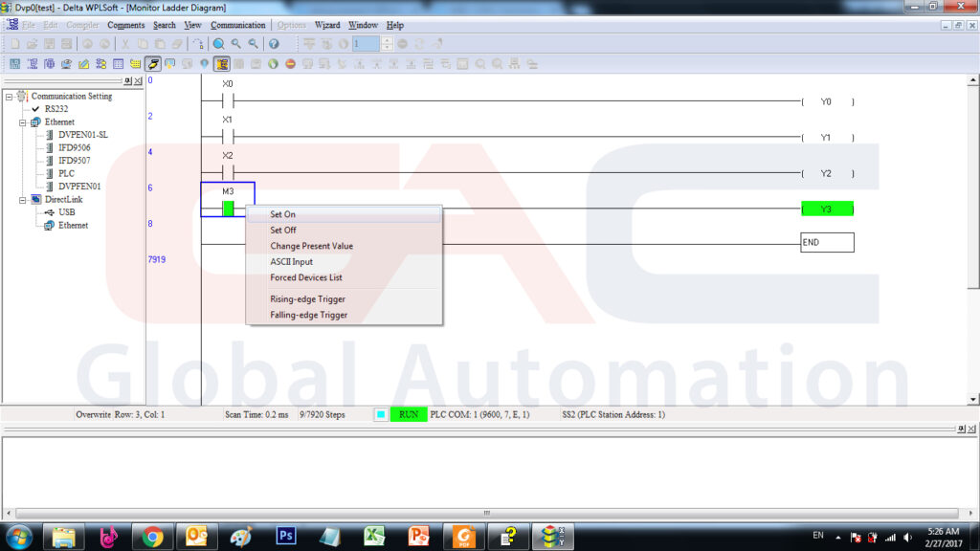The height and width of the screenshot is (551, 980).
Task: Click the red stop PLC icon
Action: pos(290,64)
